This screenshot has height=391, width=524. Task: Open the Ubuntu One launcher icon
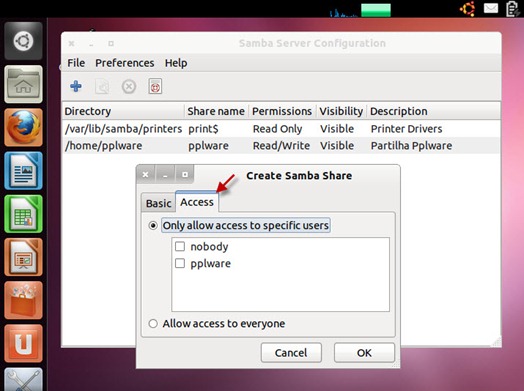click(x=23, y=343)
